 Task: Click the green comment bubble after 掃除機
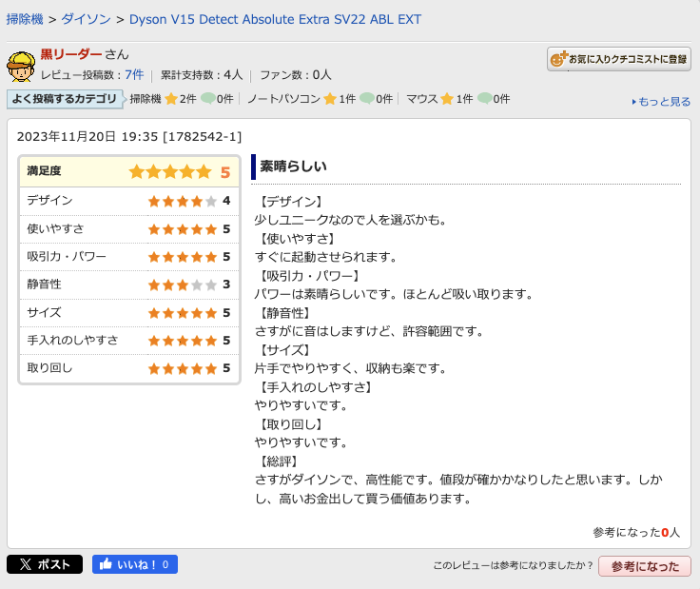coord(207,99)
